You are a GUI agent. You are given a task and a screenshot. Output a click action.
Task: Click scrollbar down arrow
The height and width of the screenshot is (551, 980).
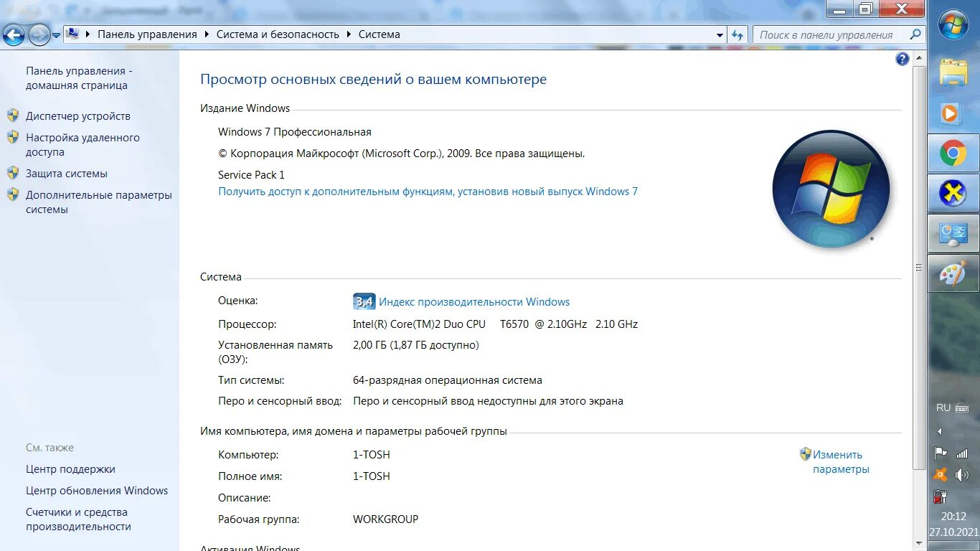[x=919, y=544]
